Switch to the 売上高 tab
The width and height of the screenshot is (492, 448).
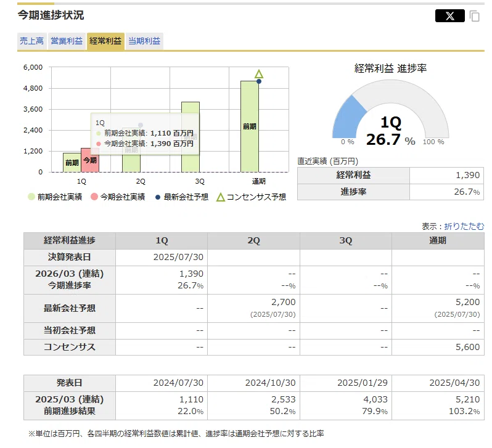point(31,41)
